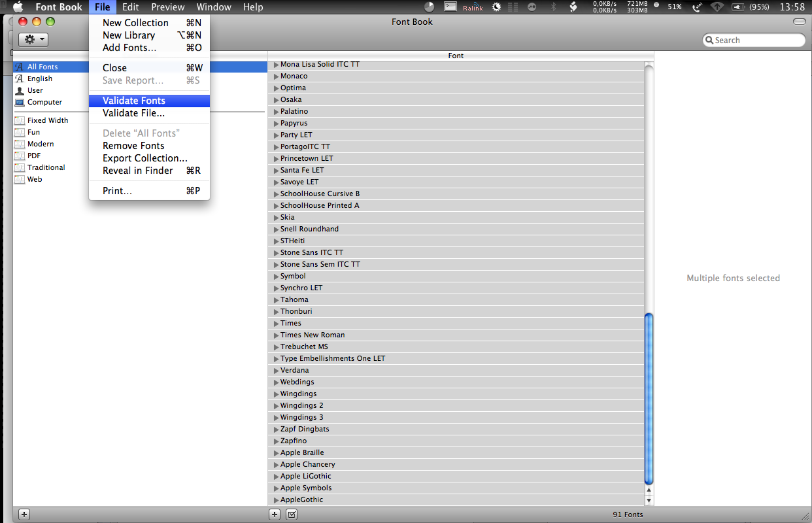The height and width of the screenshot is (523, 812).
Task: Add new collection with bottom-left plus button
Action: 24,515
